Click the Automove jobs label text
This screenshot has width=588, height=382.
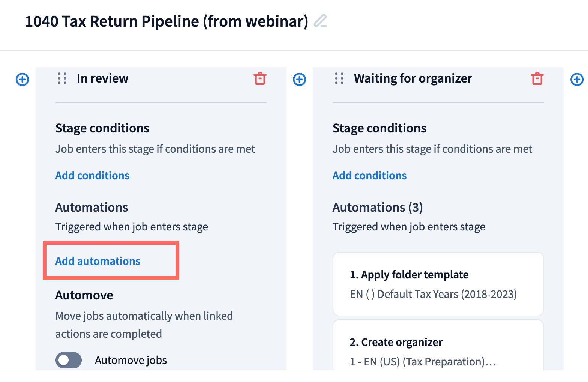pyautogui.click(x=131, y=360)
